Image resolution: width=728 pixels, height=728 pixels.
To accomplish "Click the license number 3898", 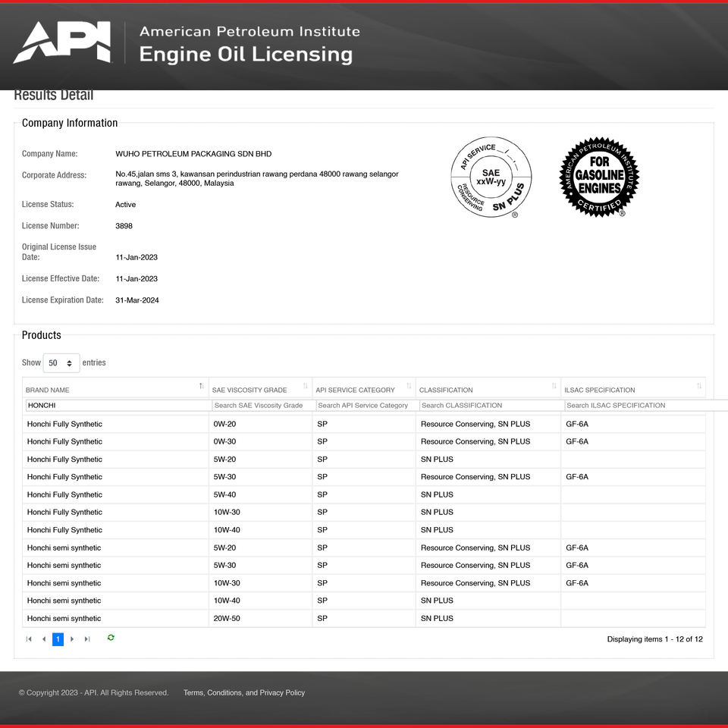I will coord(124,226).
